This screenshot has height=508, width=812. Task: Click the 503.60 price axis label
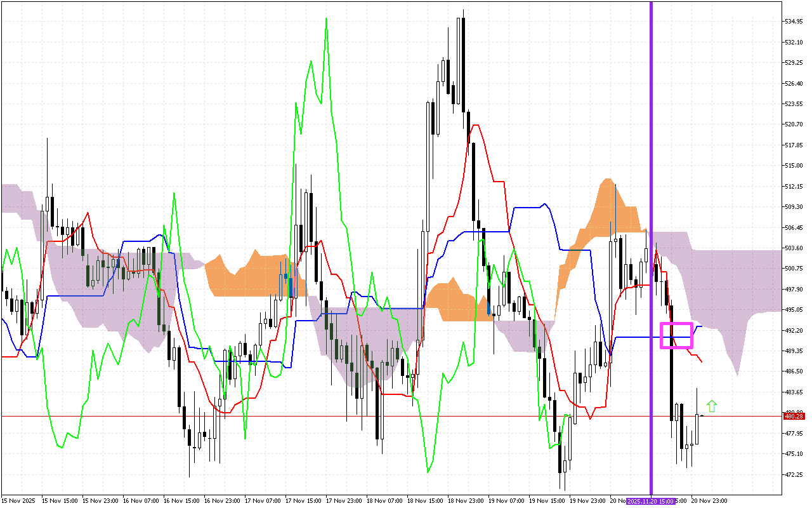(x=794, y=248)
